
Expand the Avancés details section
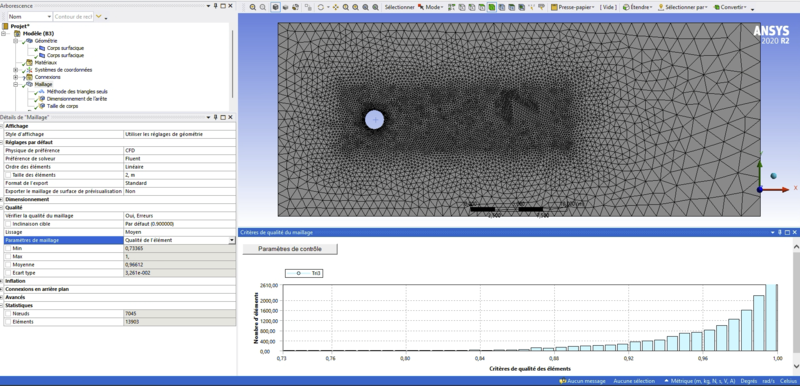(x=2, y=297)
